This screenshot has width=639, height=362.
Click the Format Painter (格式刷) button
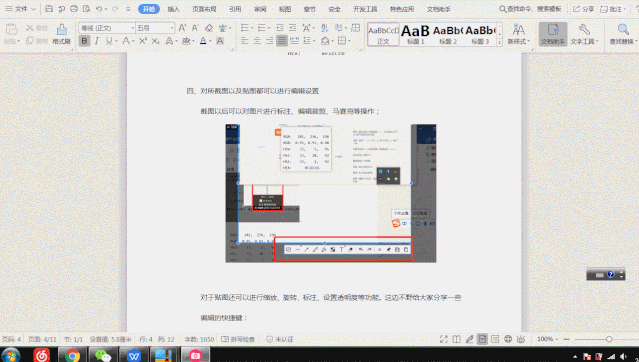point(62,34)
